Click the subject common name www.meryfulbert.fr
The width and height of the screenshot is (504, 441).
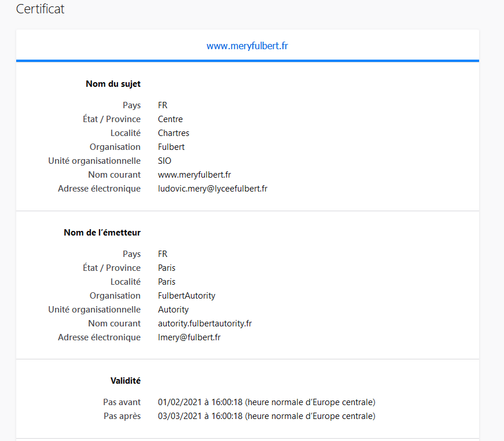pos(194,175)
